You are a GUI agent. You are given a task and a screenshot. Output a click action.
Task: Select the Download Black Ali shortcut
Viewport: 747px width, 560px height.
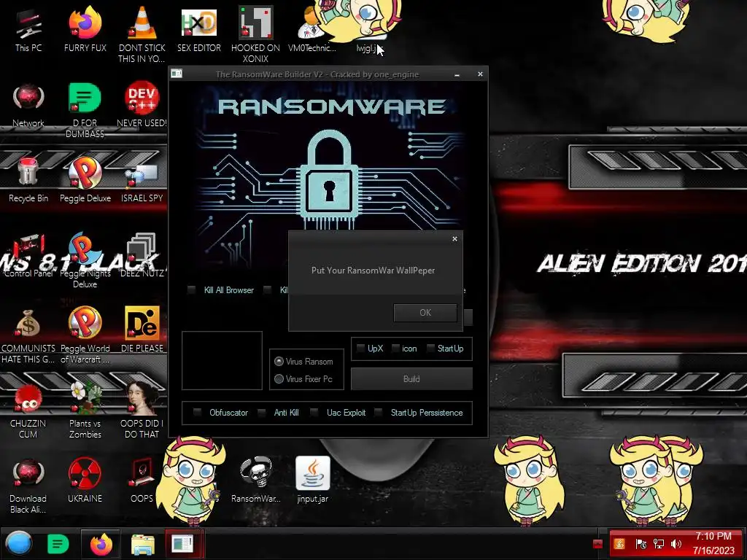click(28, 486)
